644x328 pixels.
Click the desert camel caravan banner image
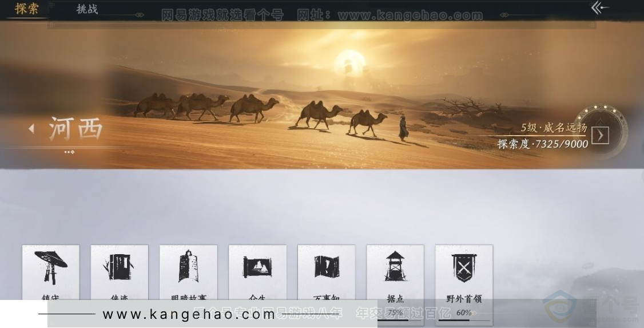point(322,96)
